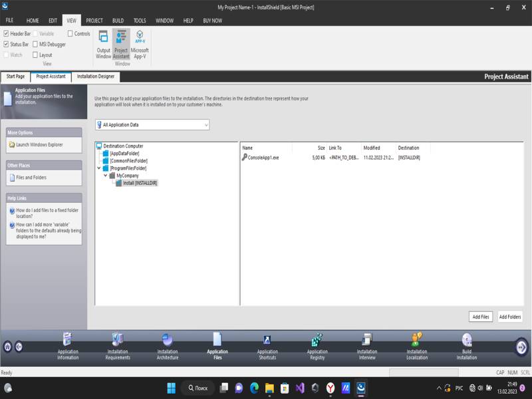The height and width of the screenshot is (399, 532).
Task: Switch to the Installation Designer tab
Action: 95,76
